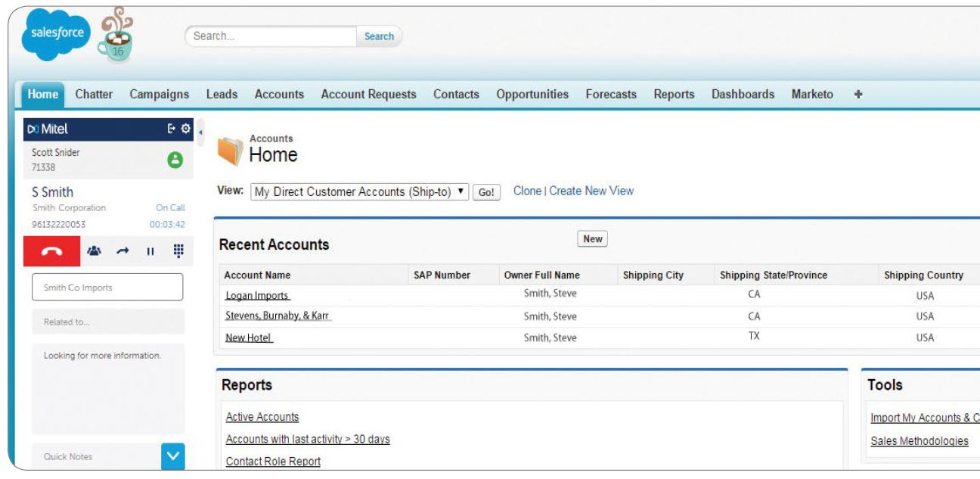Viewport: 980px width, 479px height.
Task: Click the Smith Corporation caller company text
Action: point(69,207)
